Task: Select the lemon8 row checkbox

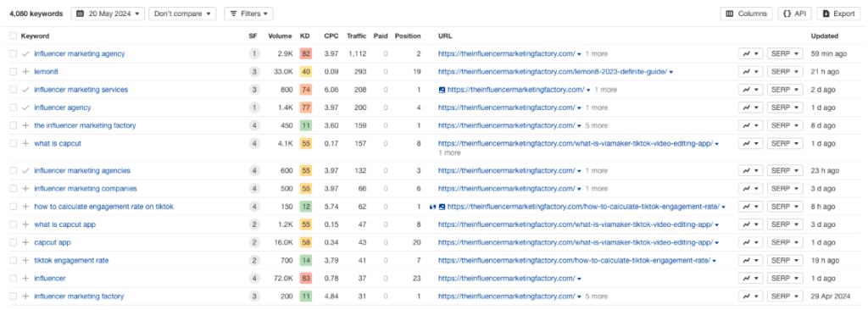Action: click(x=14, y=72)
